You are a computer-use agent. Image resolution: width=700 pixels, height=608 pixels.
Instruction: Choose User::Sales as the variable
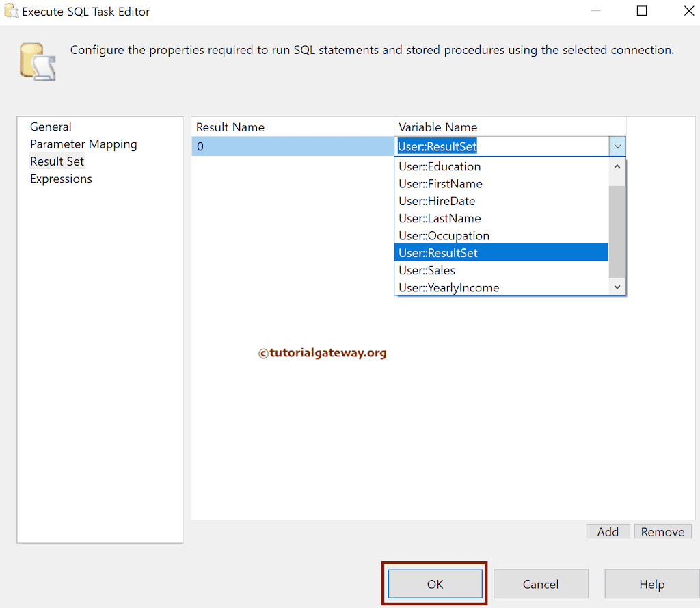click(427, 269)
